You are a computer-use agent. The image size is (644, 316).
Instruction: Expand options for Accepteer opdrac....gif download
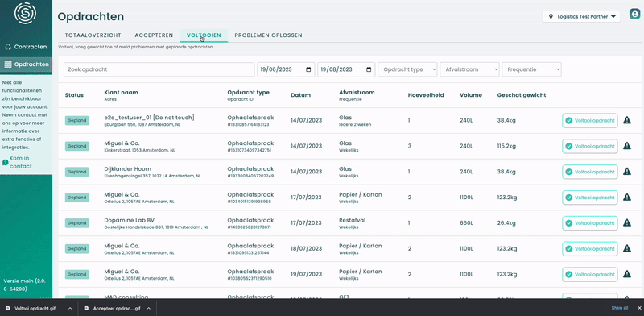[x=149, y=308]
